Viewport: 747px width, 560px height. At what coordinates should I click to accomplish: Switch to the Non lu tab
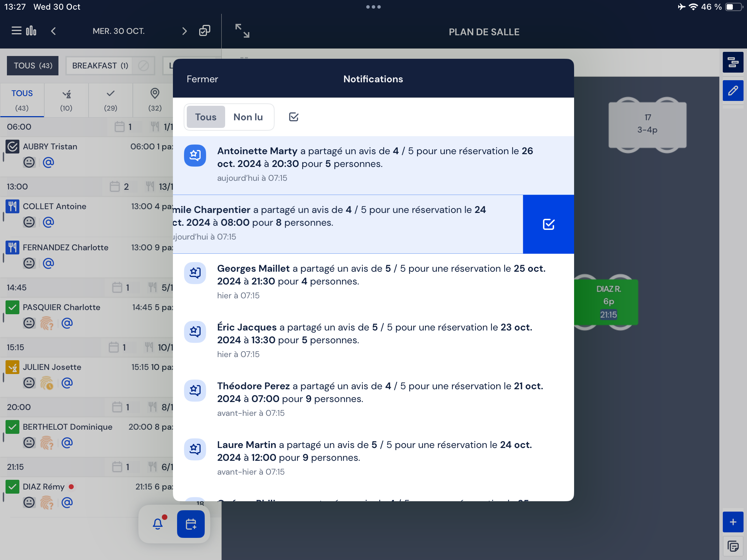point(248,117)
